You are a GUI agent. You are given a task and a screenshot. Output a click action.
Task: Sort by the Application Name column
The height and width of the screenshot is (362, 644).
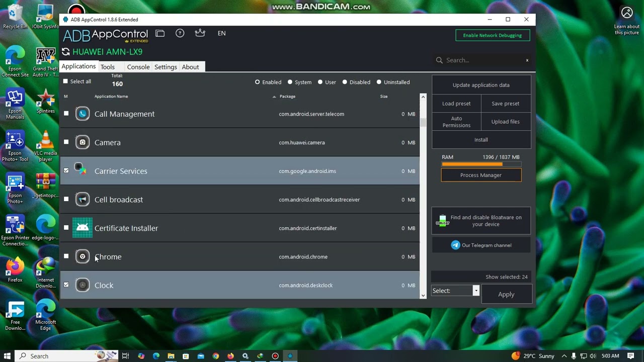click(111, 97)
